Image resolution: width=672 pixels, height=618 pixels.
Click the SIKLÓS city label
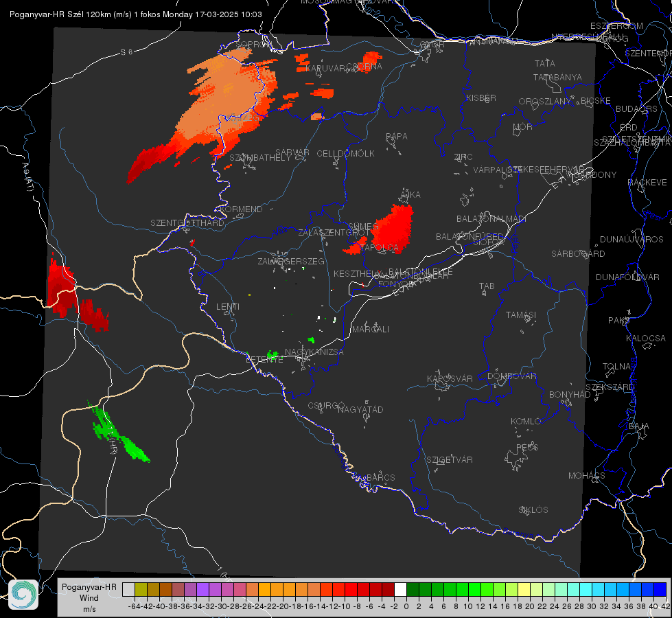pos(533,510)
